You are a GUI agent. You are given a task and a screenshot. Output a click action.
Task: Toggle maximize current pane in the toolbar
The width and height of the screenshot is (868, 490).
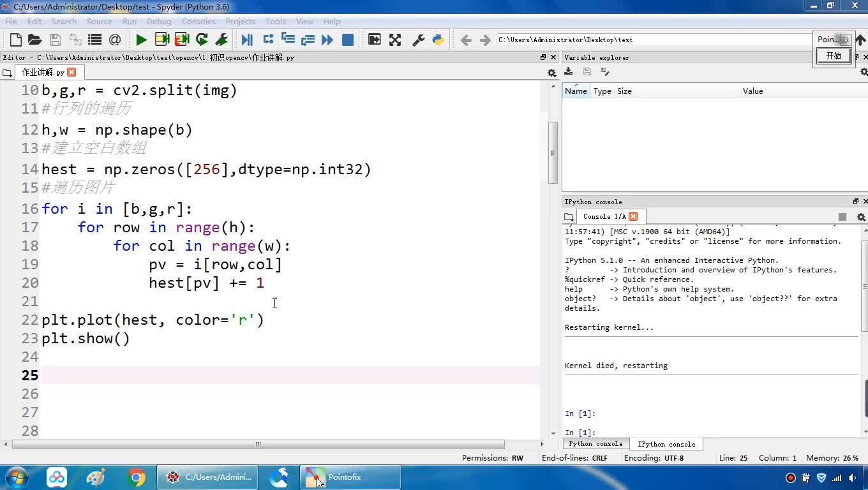click(375, 40)
